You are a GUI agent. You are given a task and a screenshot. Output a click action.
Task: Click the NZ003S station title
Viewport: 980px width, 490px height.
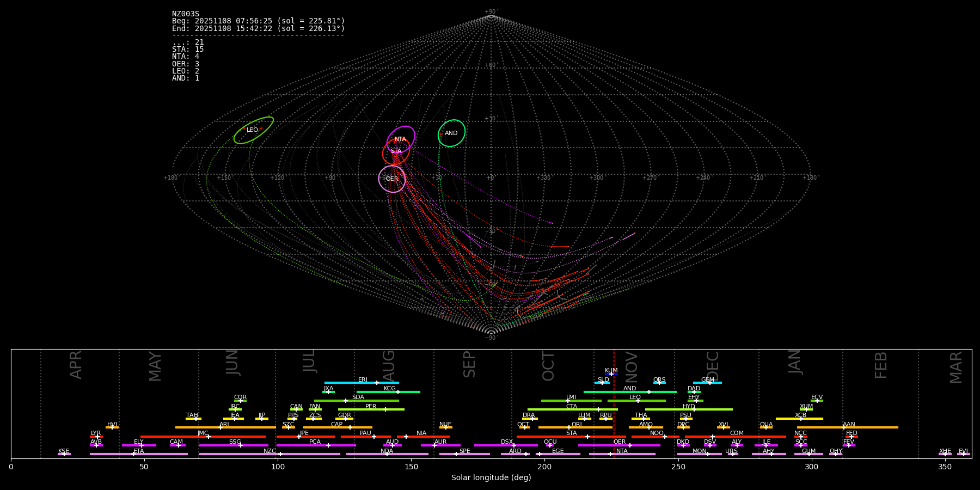point(186,14)
